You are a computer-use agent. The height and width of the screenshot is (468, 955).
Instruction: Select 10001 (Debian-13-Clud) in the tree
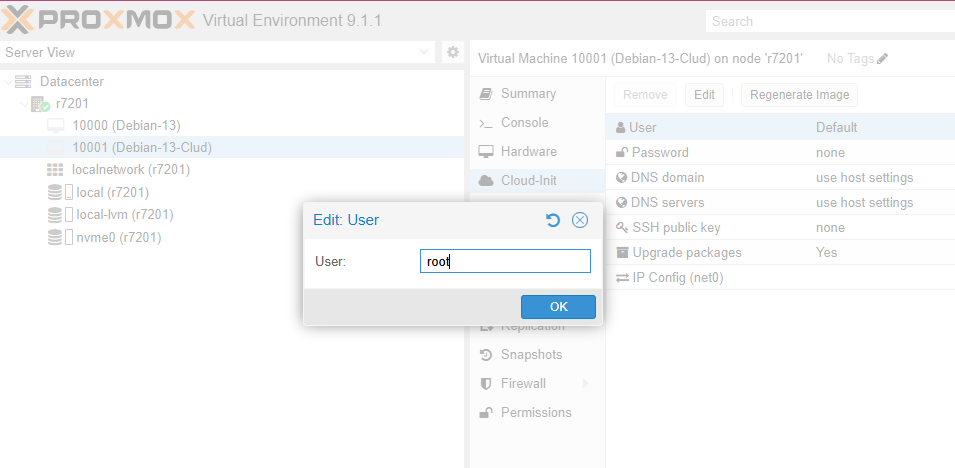[141, 148]
